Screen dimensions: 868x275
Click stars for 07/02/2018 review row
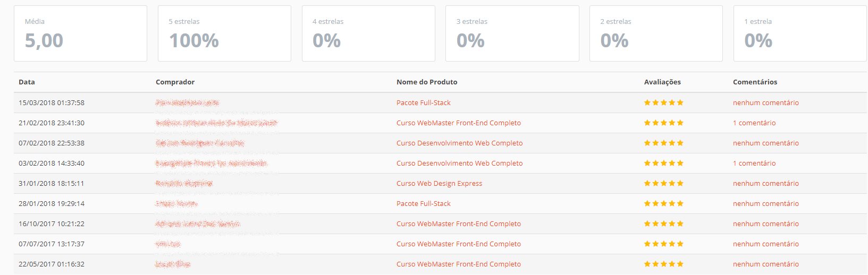click(663, 143)
